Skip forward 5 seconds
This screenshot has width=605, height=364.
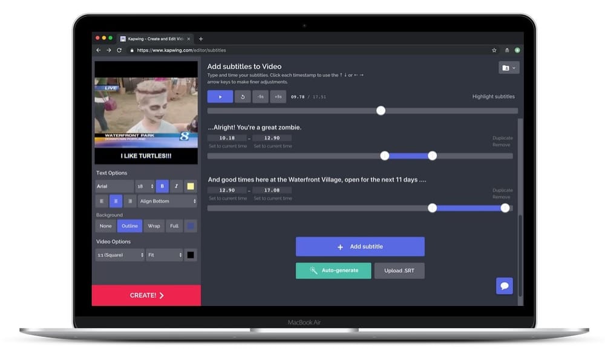click(278, 97)
